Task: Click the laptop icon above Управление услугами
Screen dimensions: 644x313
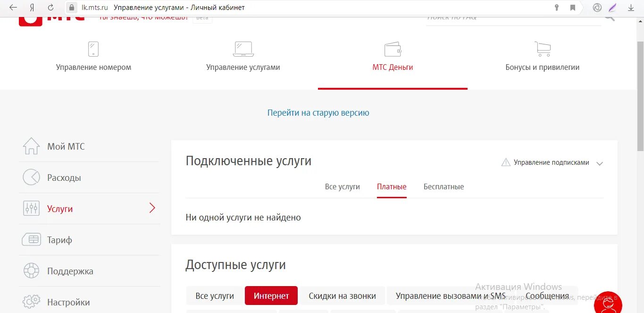Action: point(243,49)
